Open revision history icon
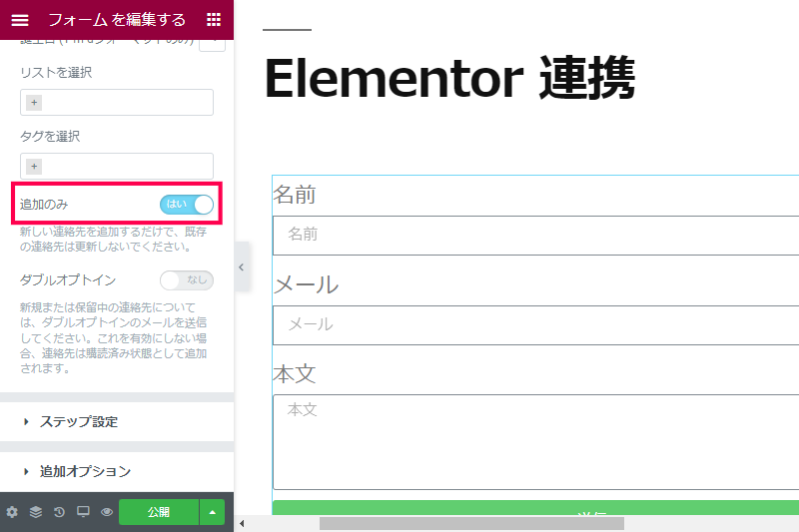Screen dimensions: 799x532 coord(59,512)
